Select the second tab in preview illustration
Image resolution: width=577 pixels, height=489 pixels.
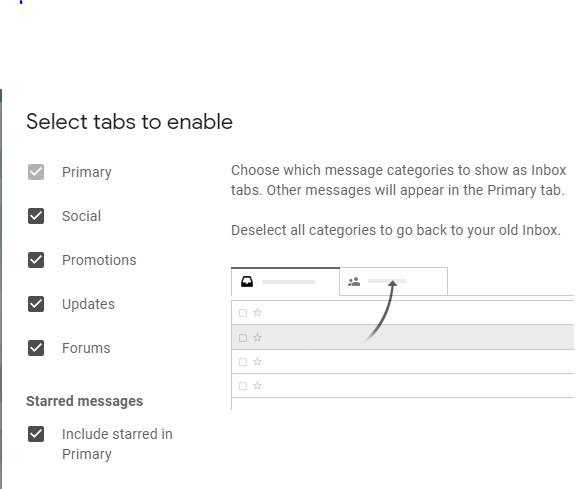click(x=393, y=281)
